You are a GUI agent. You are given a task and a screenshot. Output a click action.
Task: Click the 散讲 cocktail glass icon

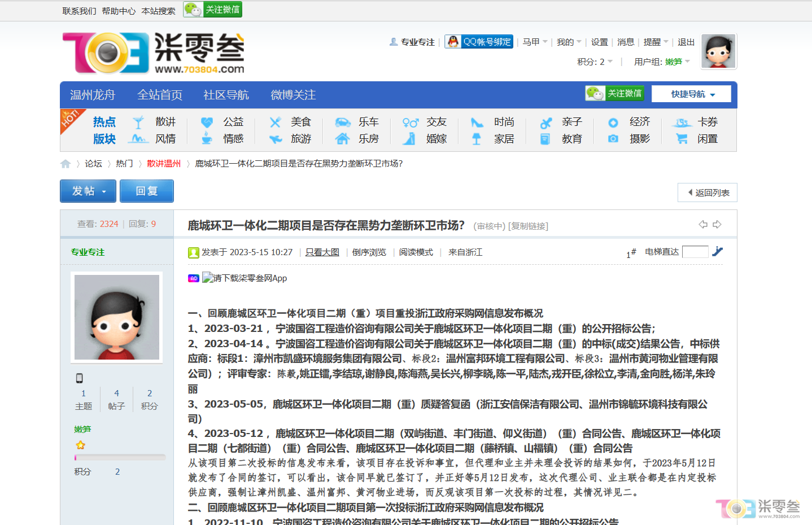pos(139,123)
